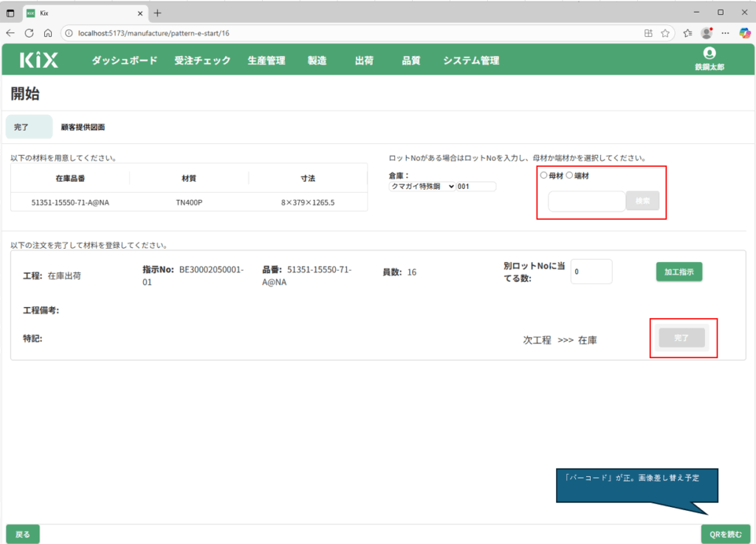Viewport: 756px width, 544px height.
Task: Refresh the page with browser reload icon
Action: 30,33
